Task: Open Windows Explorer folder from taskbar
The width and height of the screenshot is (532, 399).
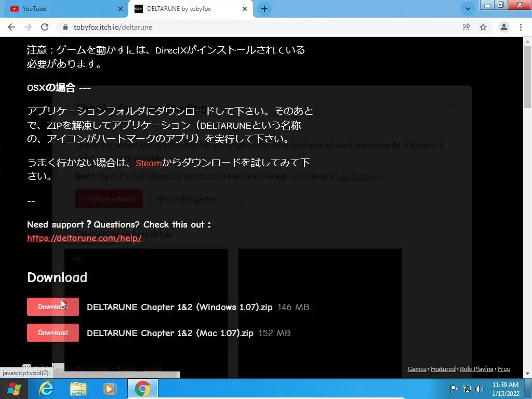Action: [78, 389]
